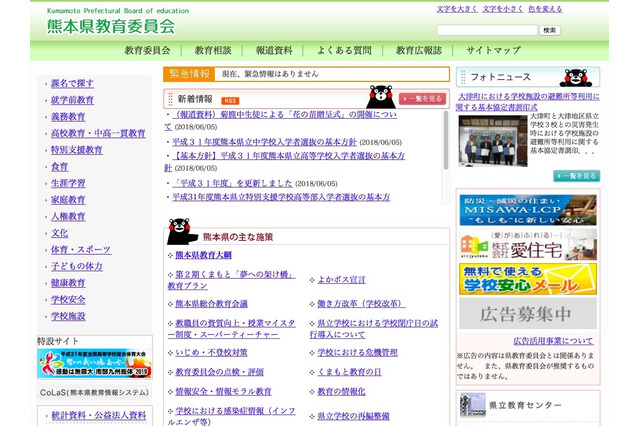The width and height of the screenshot is (640, 426).
Task: Click 一覧を見る button in 新着情報
Action: coord(422,99)
